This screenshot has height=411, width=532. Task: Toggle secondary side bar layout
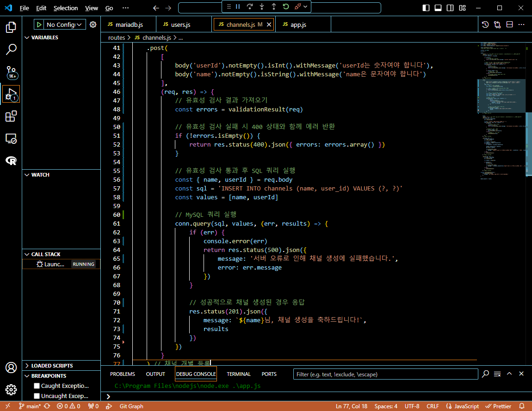pyautogui.click(x=450, y=8)
